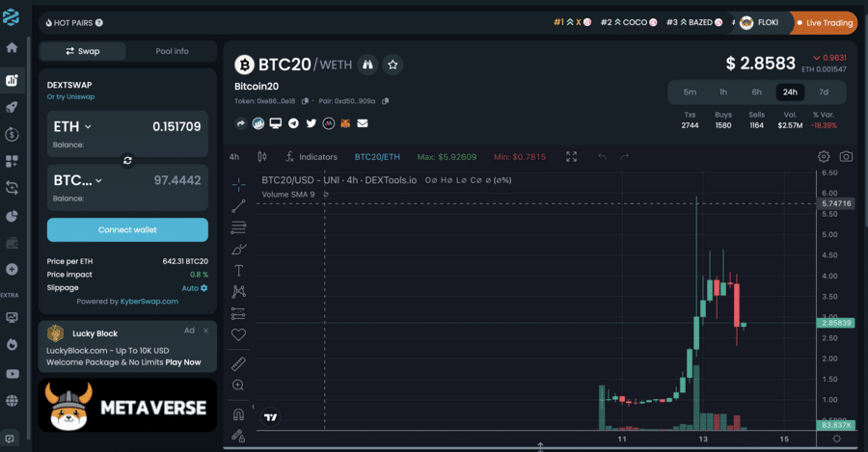Copy the token address 0xe86...0e18
The height and width of the screenshot is (452, 868).
[x=305, y=101]
